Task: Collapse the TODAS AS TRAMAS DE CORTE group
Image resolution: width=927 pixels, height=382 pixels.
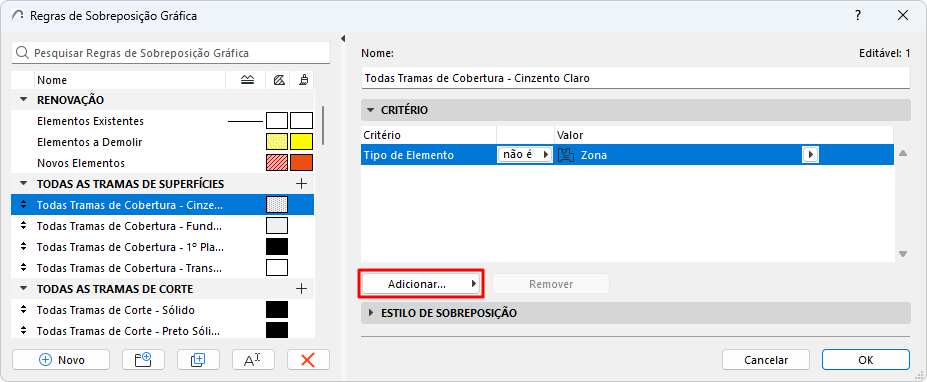Action: (x=24, y=289)
